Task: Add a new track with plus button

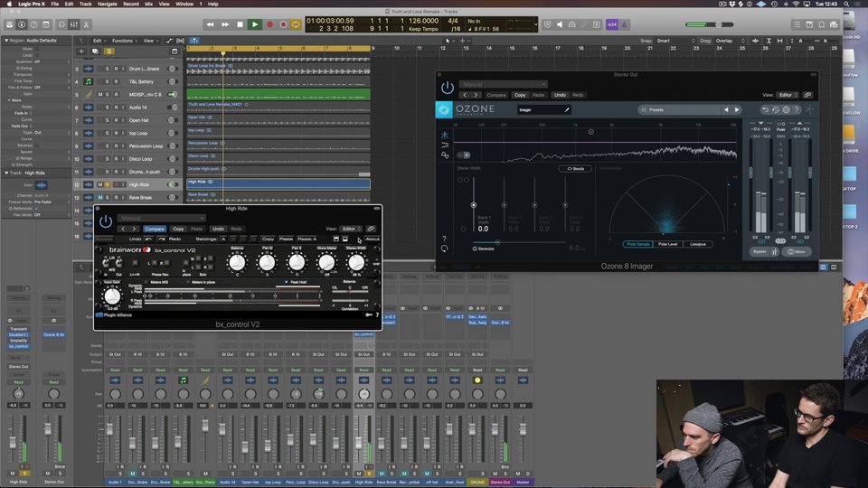Action: [x=81, y=52]
